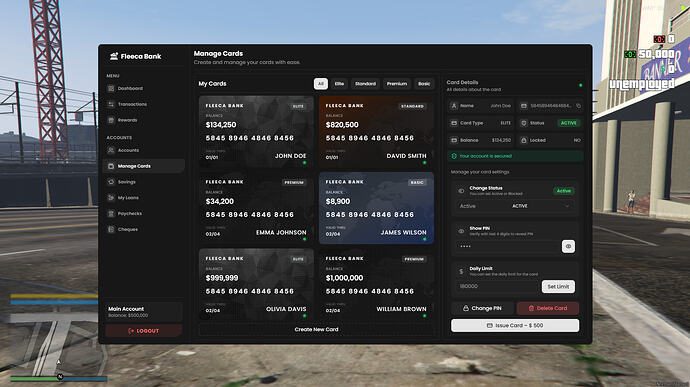
Task: Click the Fleeca Bank logo icon
Action: [114, 56]
